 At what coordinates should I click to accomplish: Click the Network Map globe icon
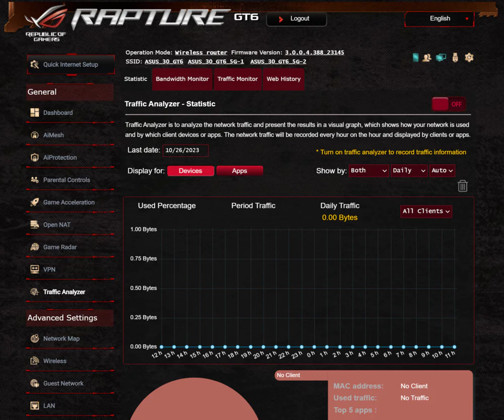pos(35,338)
